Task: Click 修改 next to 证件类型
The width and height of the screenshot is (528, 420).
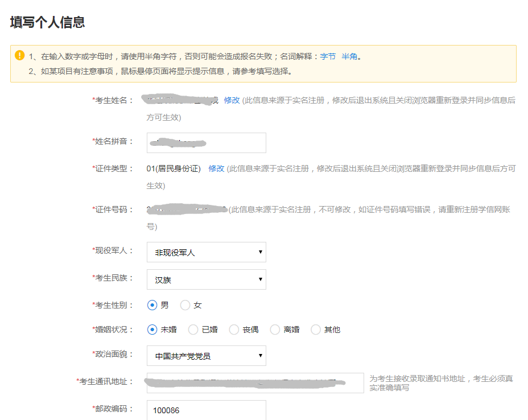Action: [215, 168]
